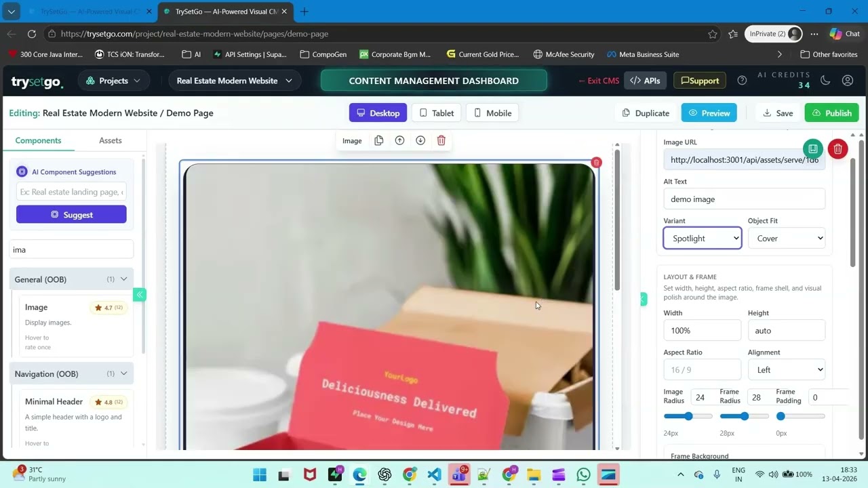Adjust Image Radius slider

[x=688, y=416]
